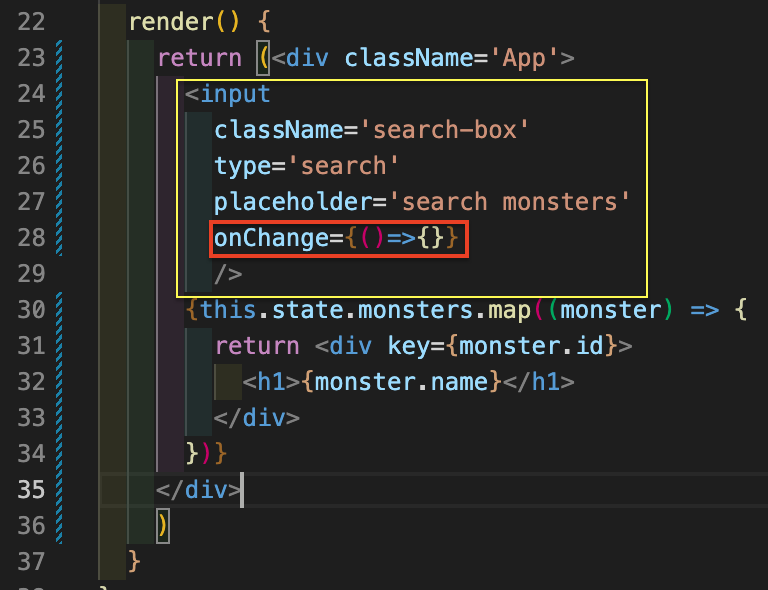Click the closing </div> on line 35

pos(198,490)
